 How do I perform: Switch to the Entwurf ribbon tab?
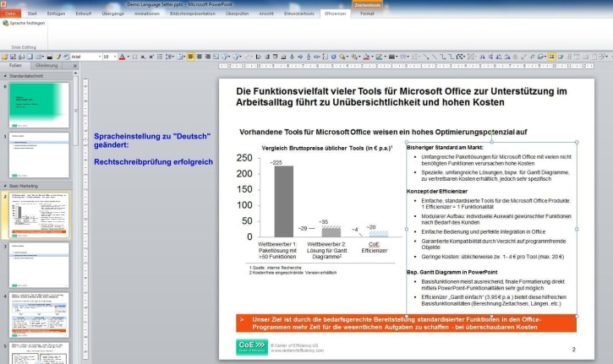point(83,14)
